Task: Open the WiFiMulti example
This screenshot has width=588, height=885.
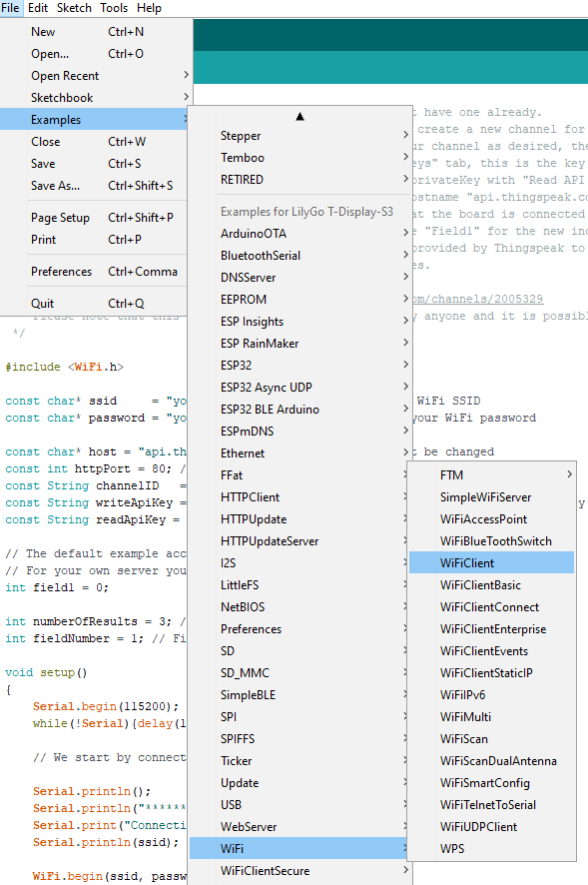Action: point(491,717)
